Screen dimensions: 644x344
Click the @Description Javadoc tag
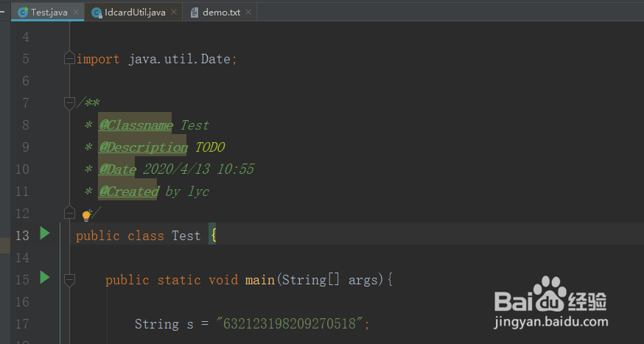144,147
